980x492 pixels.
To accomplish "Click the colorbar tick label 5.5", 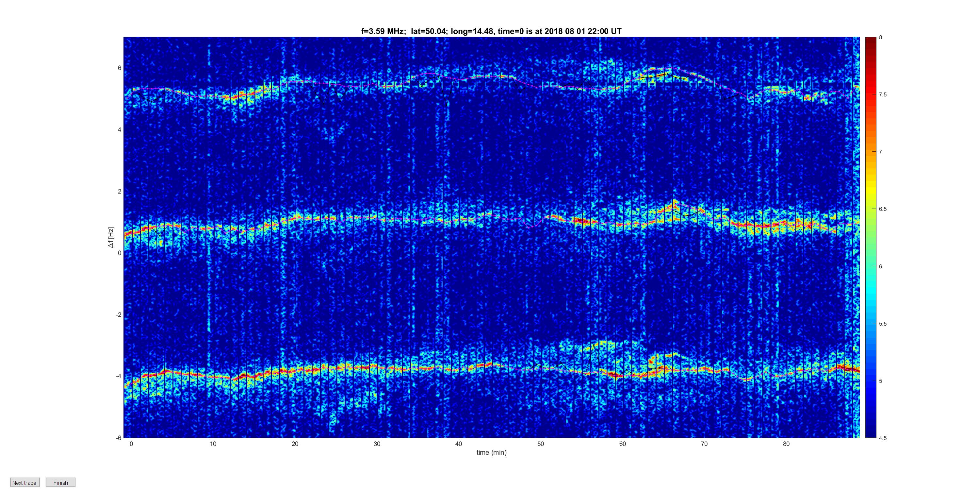I will point(883,324).
